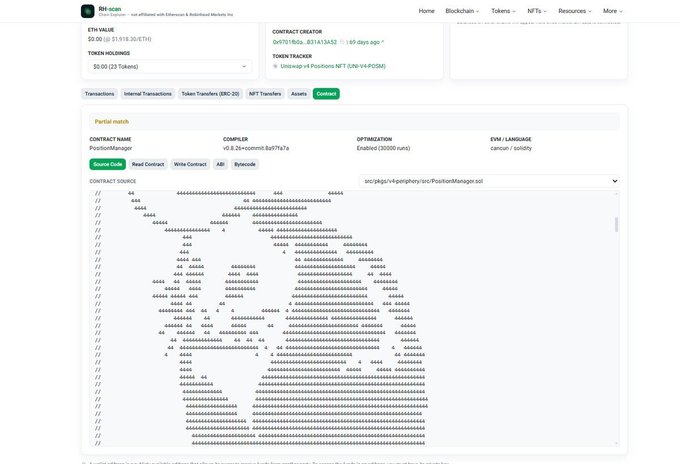
Task: Switch to the Assets tab
Action: click(299, 94)
